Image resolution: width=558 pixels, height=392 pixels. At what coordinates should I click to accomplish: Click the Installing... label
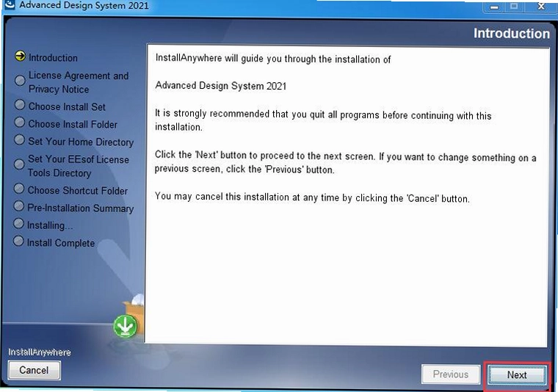(x=50, y=225)
